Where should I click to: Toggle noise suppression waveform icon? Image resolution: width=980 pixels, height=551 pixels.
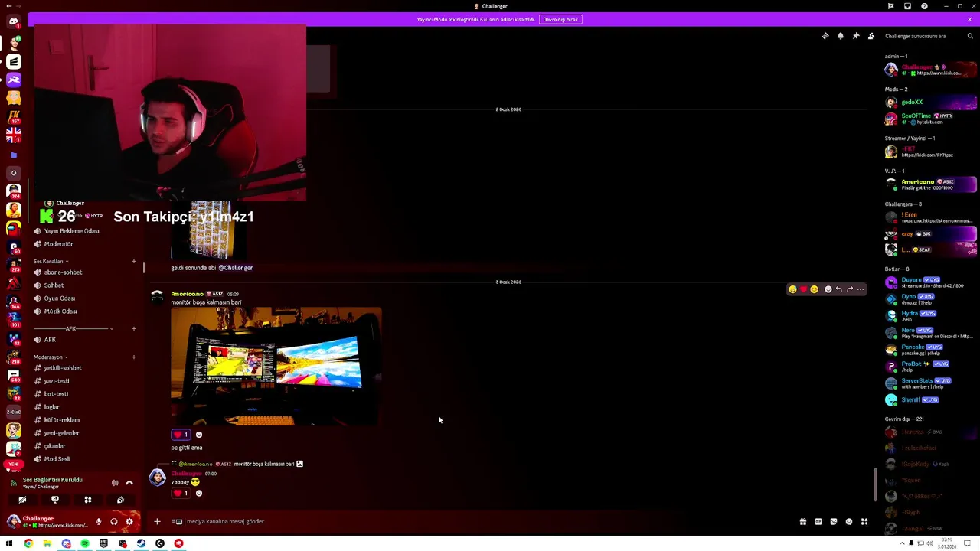115,483
